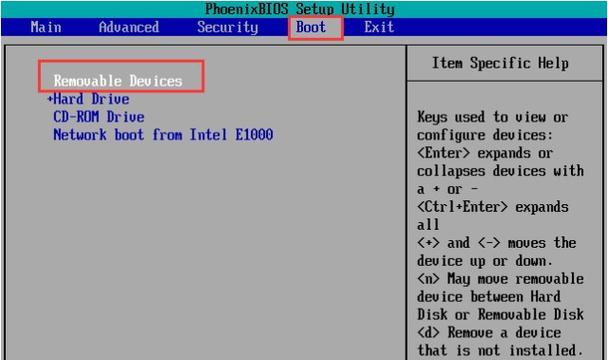Go to the Security tab
The height and width of the screenshot is (360, 608).
[x=228, y=27]
